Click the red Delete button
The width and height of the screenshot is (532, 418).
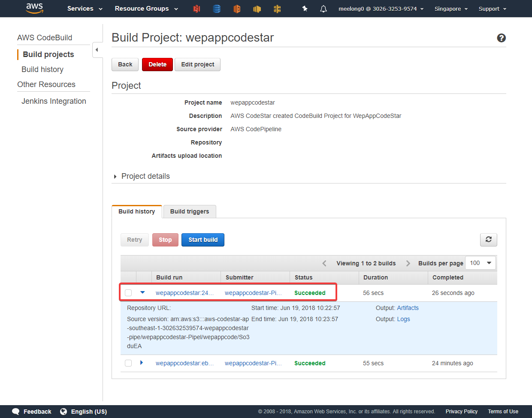click(157, 64)
